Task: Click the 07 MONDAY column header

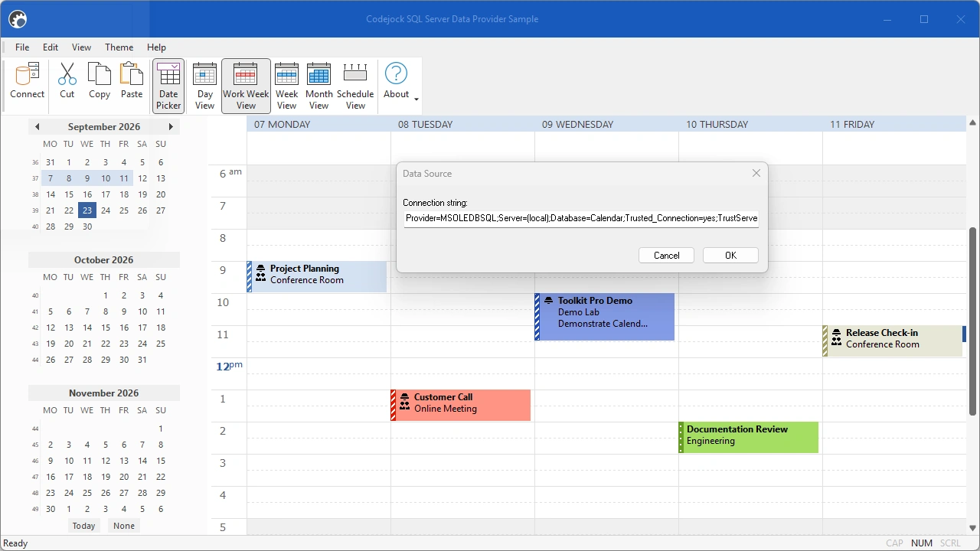Action: [318, 124]
